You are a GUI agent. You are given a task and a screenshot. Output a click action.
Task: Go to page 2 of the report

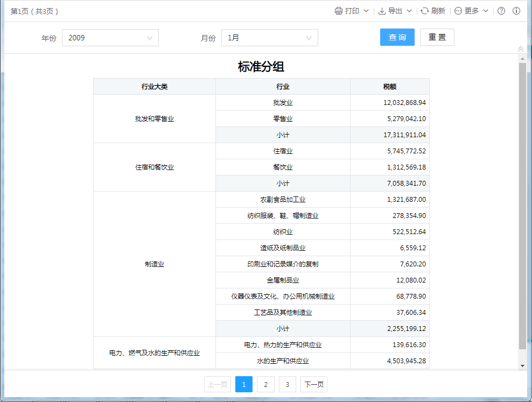pyautogui.click(x=265, y=384)
